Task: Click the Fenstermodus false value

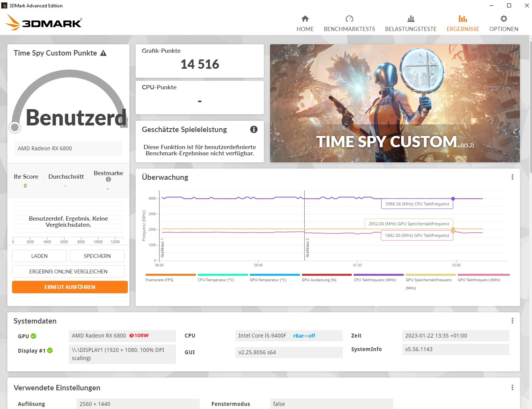Action: pyautogui.click(x=331, y=404)
